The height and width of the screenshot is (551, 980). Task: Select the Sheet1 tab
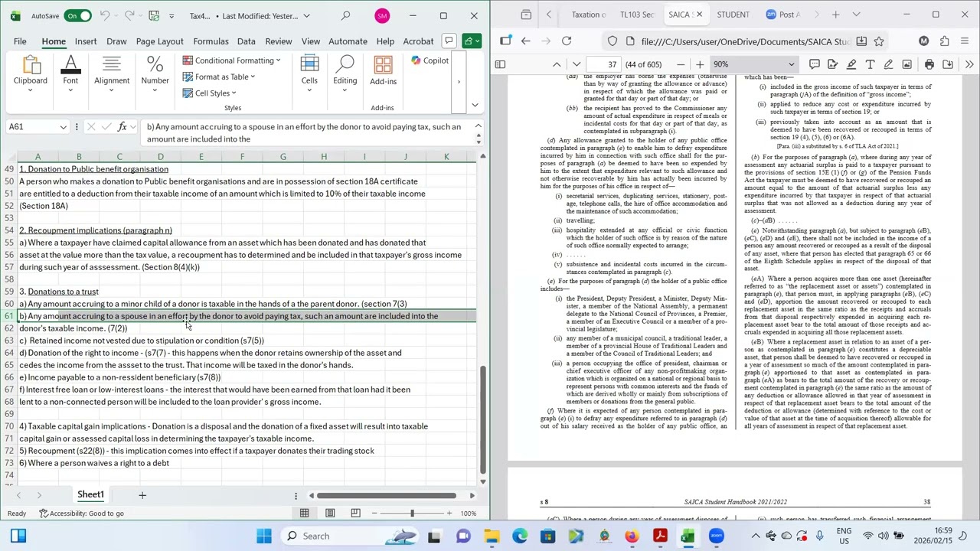[x=90, y=494]
